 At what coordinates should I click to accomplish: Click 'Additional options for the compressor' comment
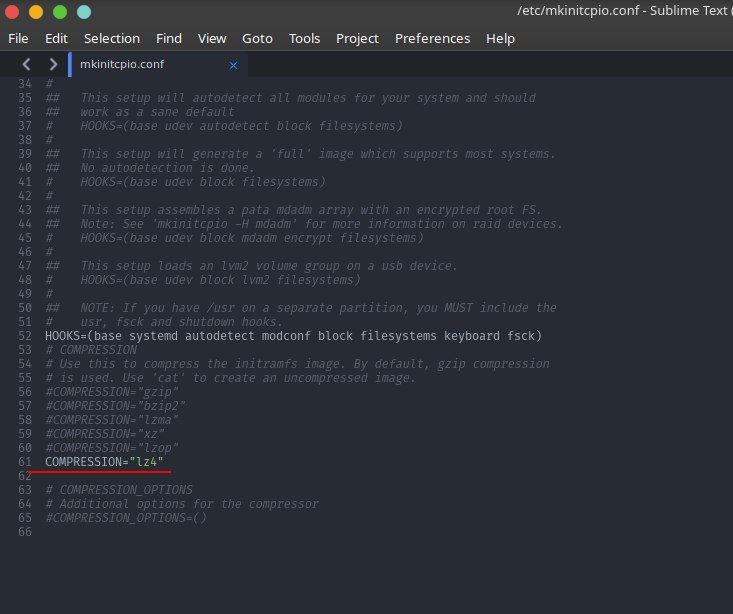click(182, 504)
